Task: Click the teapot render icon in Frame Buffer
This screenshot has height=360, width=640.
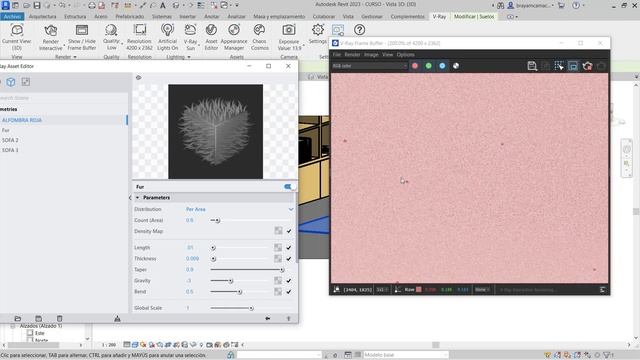Action: click(587, 66)
